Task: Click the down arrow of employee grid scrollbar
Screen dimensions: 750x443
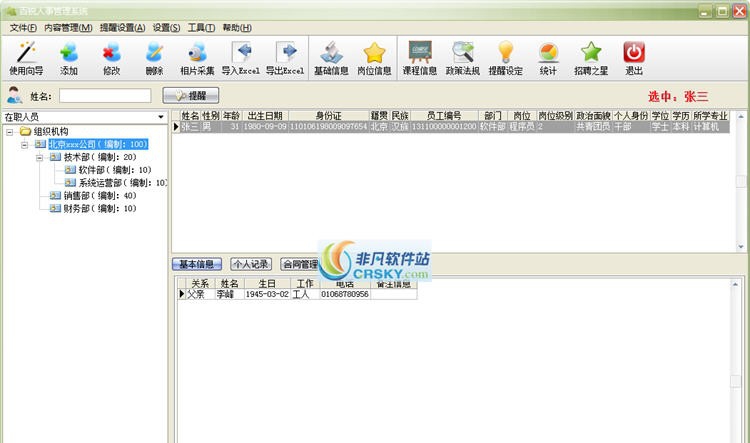Action: click(740, 247)
